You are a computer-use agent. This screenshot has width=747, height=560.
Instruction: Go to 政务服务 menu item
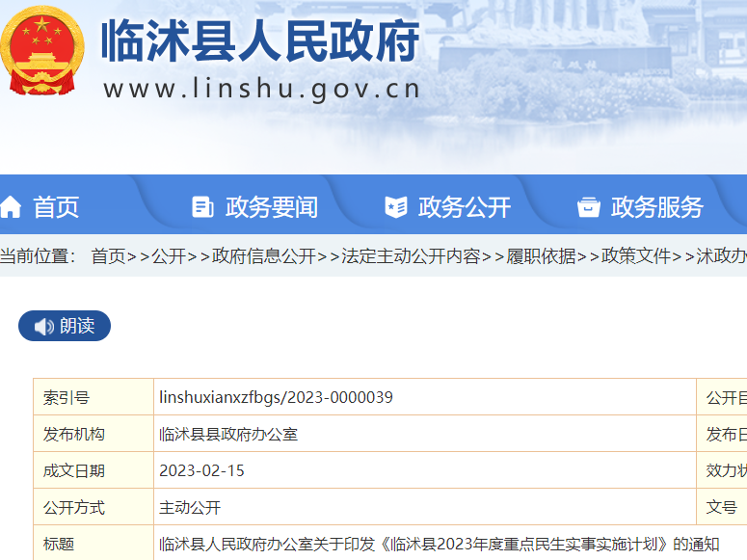click(x=656, y=206)
